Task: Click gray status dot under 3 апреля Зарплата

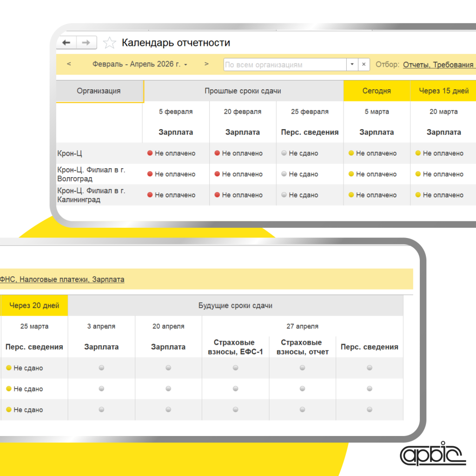Action: point(101,368)
